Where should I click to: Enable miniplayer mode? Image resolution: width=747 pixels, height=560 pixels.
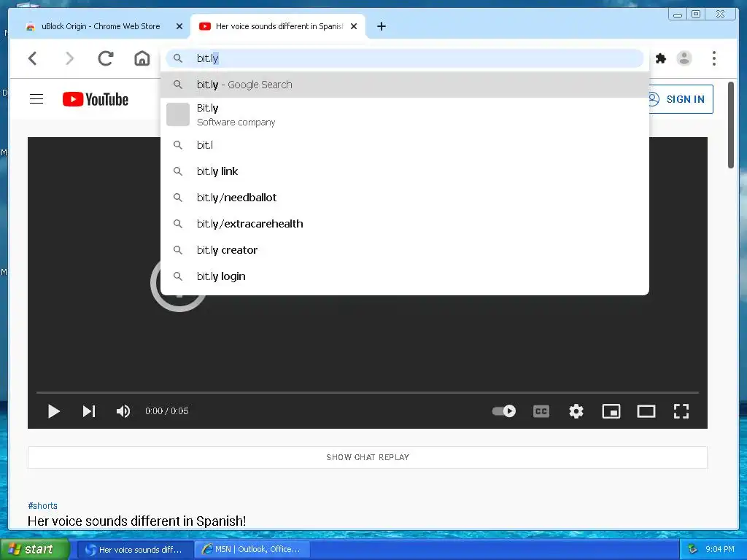point(611,411)
